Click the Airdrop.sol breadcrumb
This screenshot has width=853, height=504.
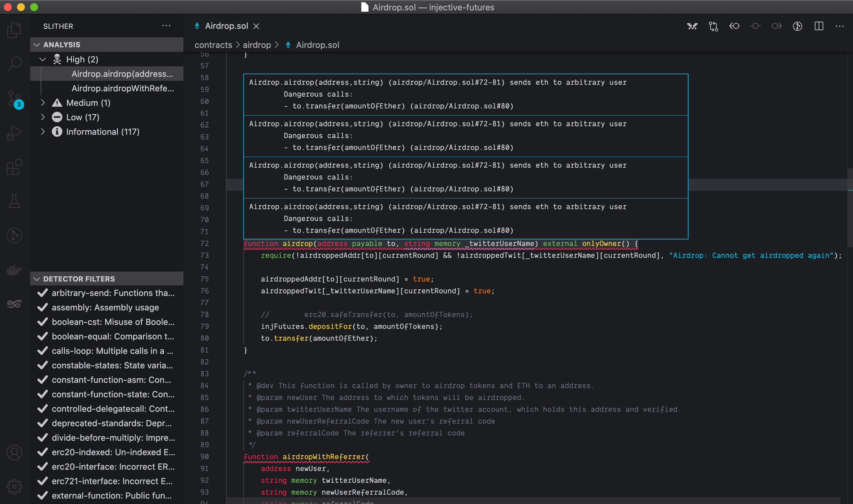[x=317, y=45]
